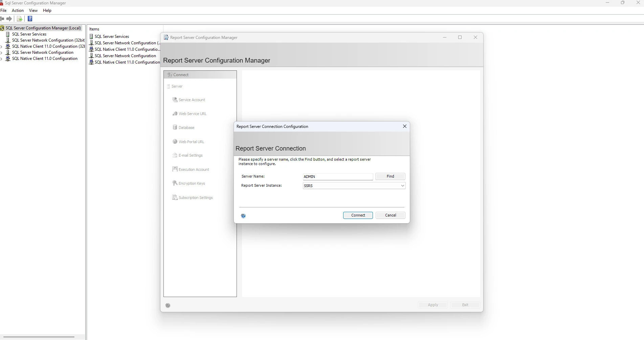This screenshot has height=340, width=644.
Task: Click the Find button
Action: (390, 176)
